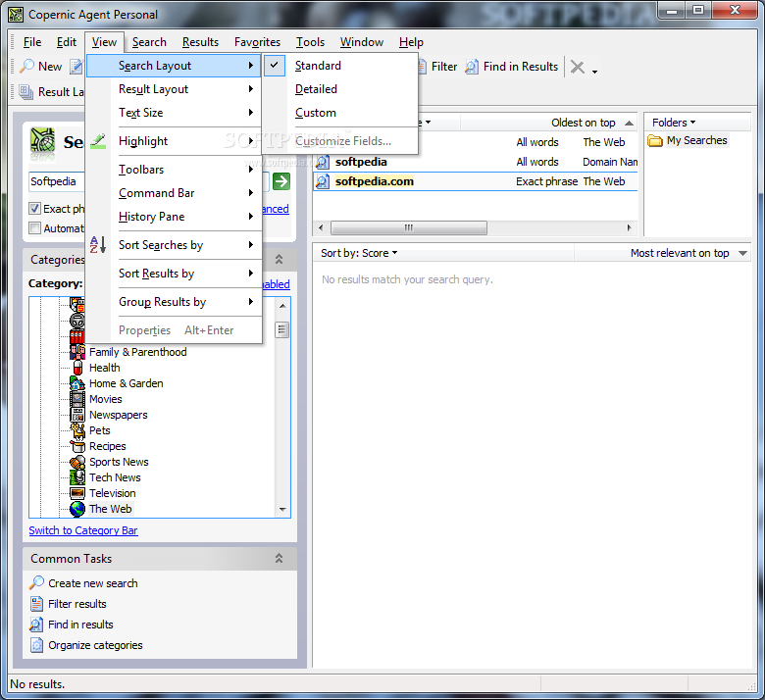Toggle the Exact phrase checkbox
The width and height of the screenshot is (765, 700).
34,209
